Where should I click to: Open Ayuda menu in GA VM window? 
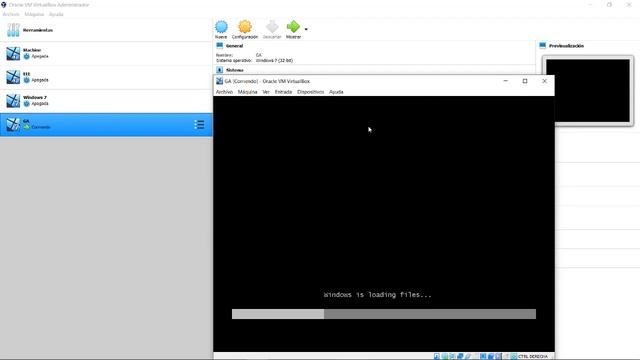[336, 92]
